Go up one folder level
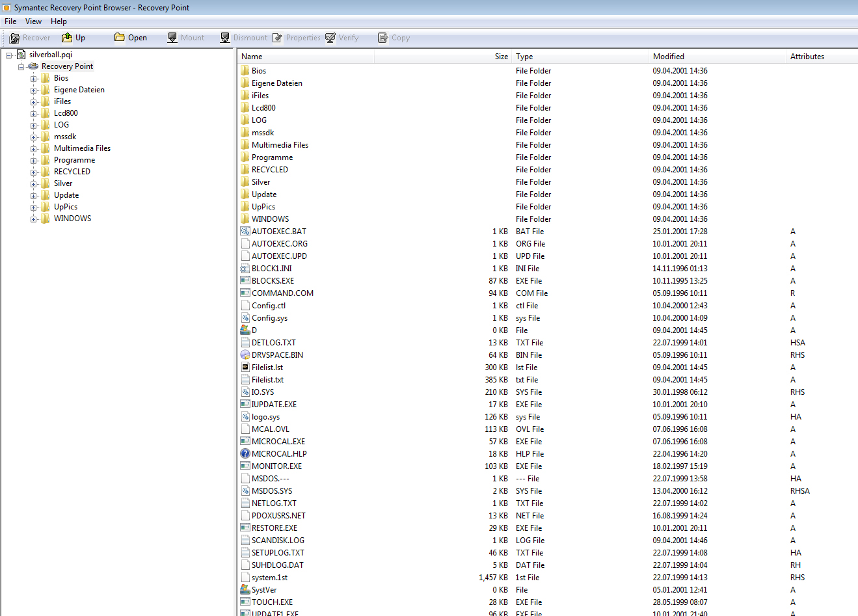 [66, 38]
